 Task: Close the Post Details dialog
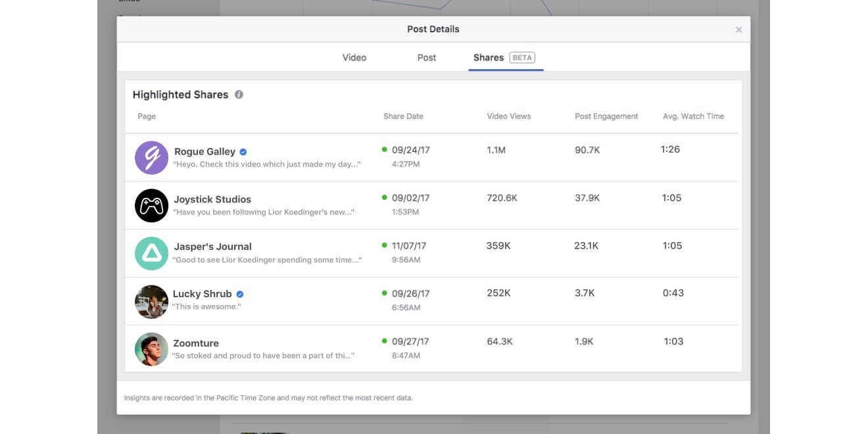tap(738, 30)
